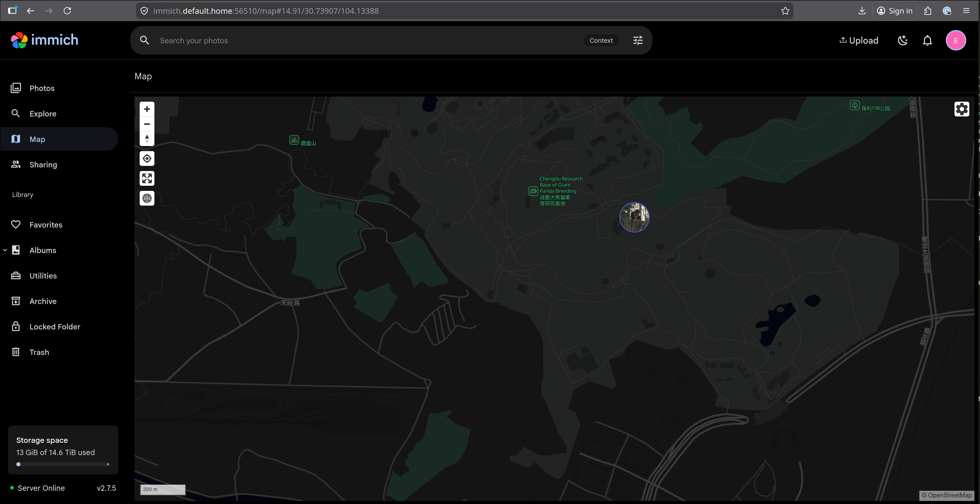This screenshot has height=504, width=980.
Task: Zoom out on the map
Action: [x=147, y=124]
